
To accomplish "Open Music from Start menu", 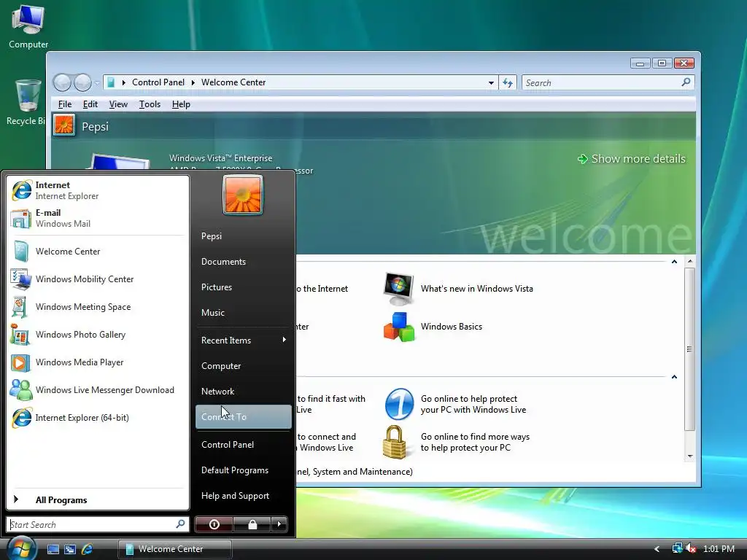I will click(244, 312).
